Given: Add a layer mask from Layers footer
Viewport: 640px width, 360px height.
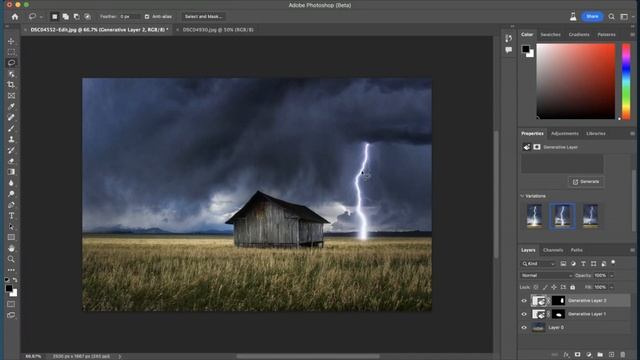Looking at the screenshot, I should [x=577, y=355].
